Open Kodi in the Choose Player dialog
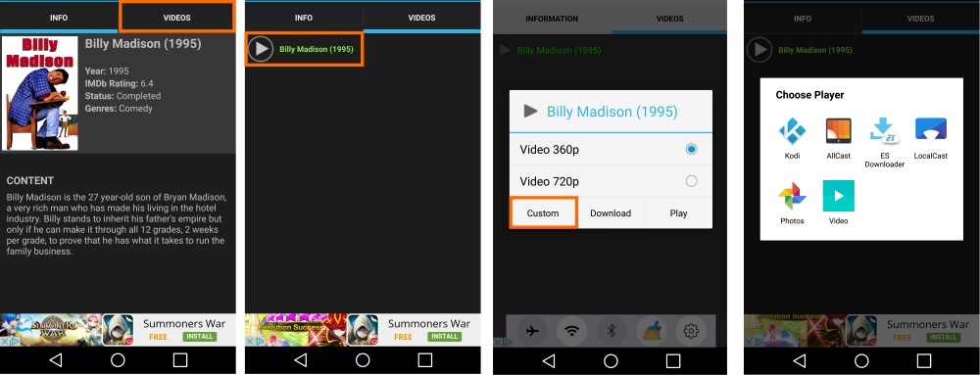The image size is (980, 375). click(792, 131)
